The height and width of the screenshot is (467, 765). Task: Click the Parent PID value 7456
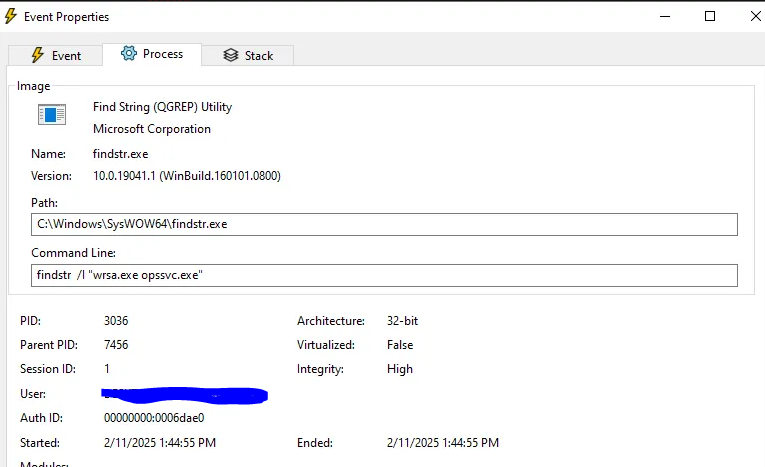coord(116,345)
